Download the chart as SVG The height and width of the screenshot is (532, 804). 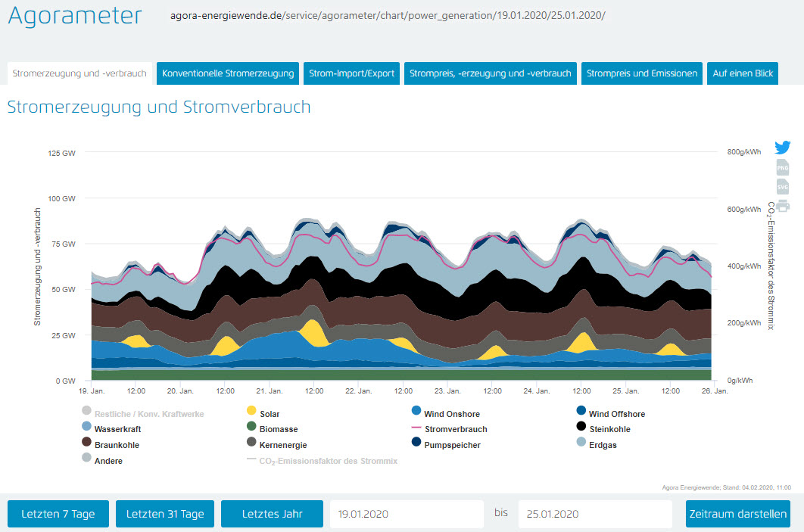(x=782, y=186)
